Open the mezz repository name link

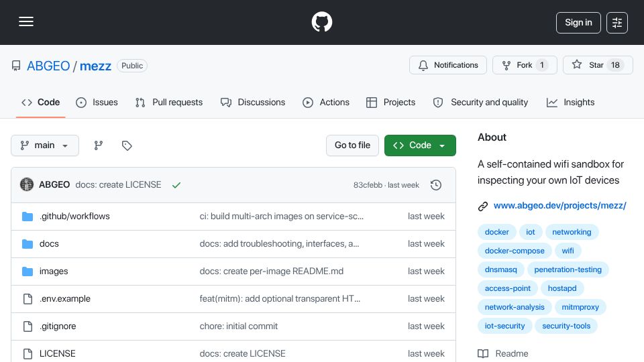[95, 66]
